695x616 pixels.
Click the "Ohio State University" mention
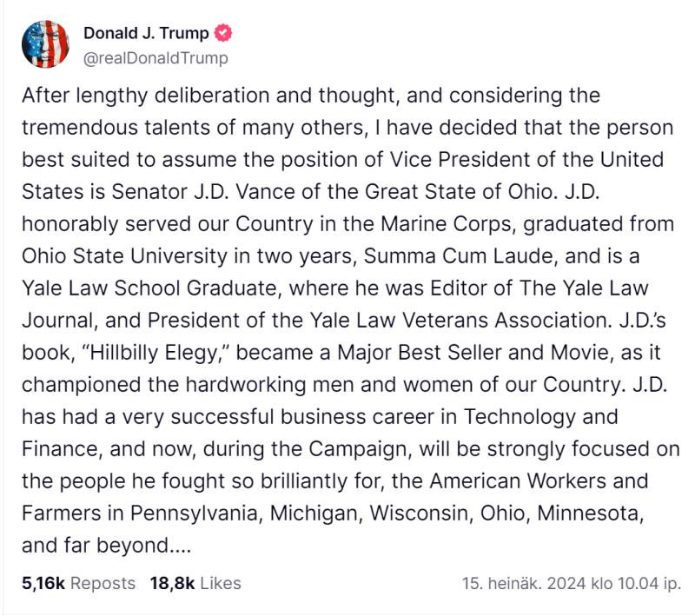click(124, 256)
